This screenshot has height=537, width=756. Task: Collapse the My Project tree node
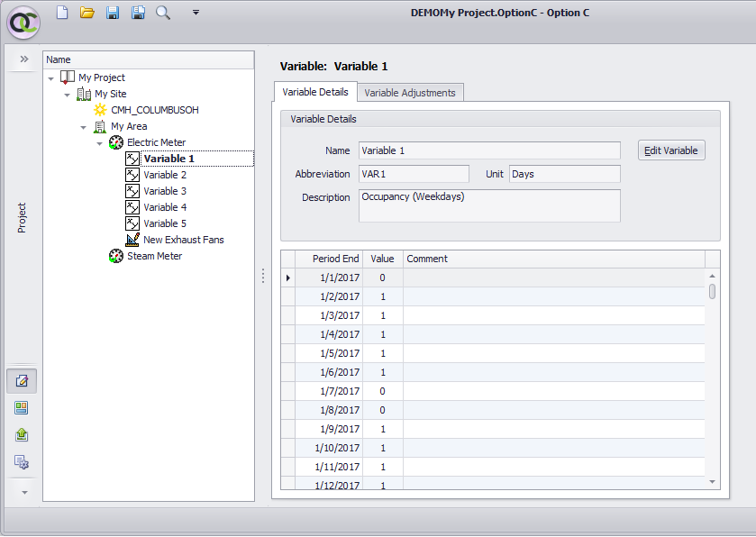click(51, 78)
